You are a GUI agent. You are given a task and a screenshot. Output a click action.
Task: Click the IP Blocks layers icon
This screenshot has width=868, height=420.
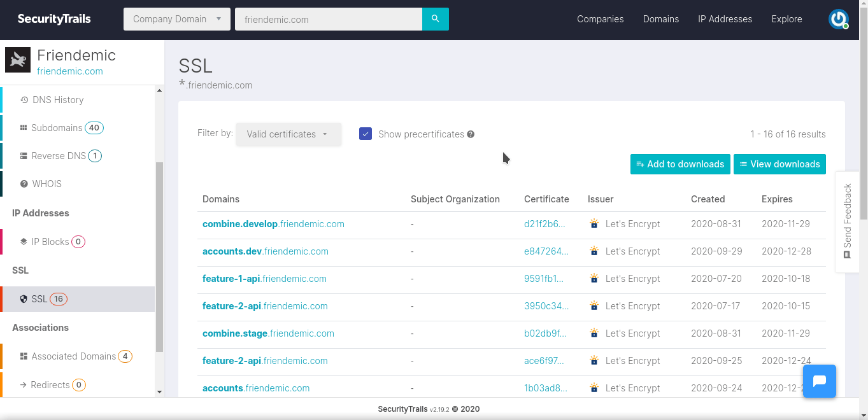click(x=24, y=242)
